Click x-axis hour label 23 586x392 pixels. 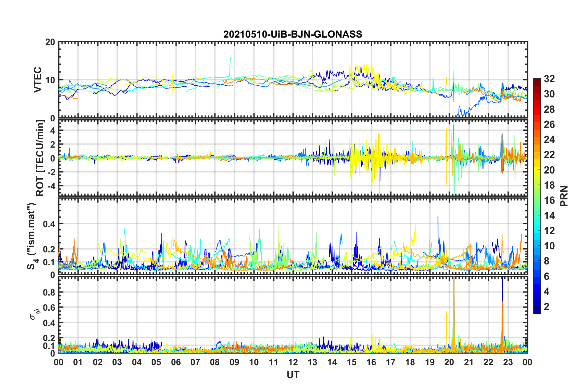[508, 362]
